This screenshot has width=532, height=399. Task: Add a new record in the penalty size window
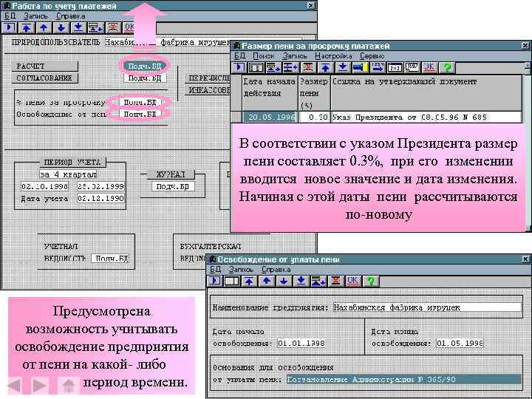tap(273, 67)
